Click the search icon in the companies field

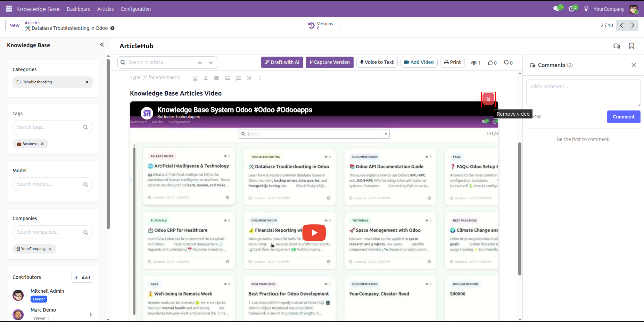click(x=85, y=232)
